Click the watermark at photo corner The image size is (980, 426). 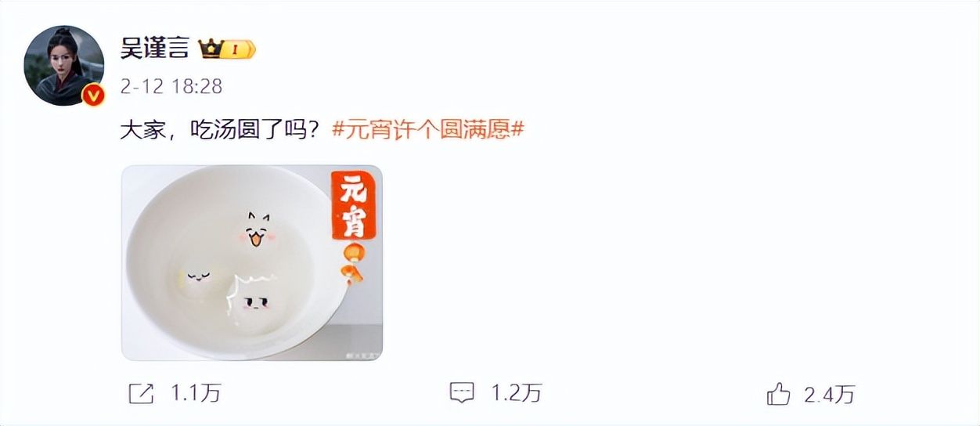click(360, 354)
